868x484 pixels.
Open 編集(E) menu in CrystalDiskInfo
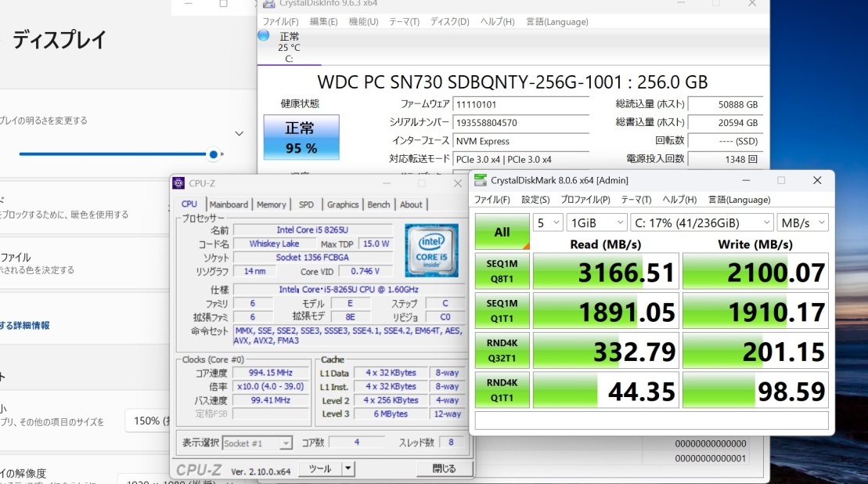tap(323, 22)
